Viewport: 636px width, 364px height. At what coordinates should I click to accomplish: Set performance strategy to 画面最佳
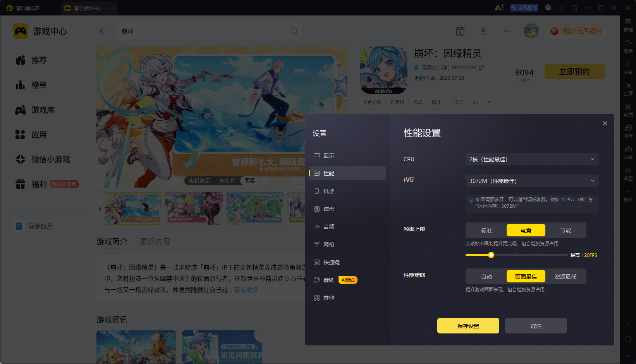[526, 277]
